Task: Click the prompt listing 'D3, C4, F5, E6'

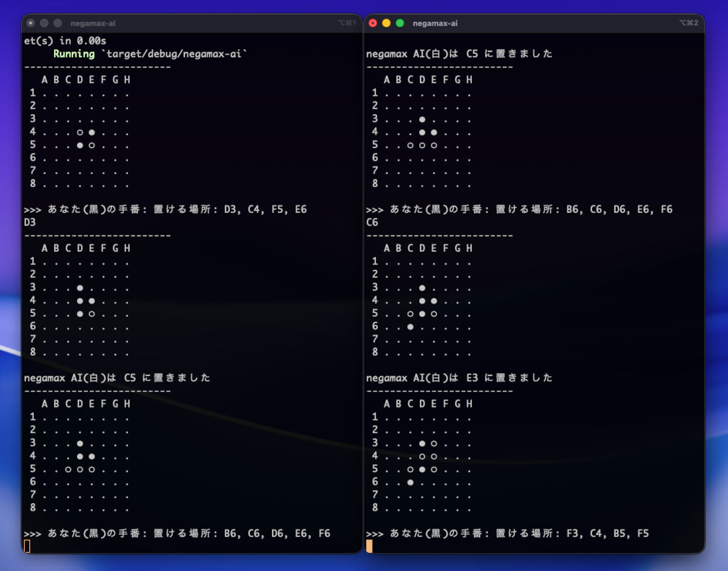Action: (165, 209)
